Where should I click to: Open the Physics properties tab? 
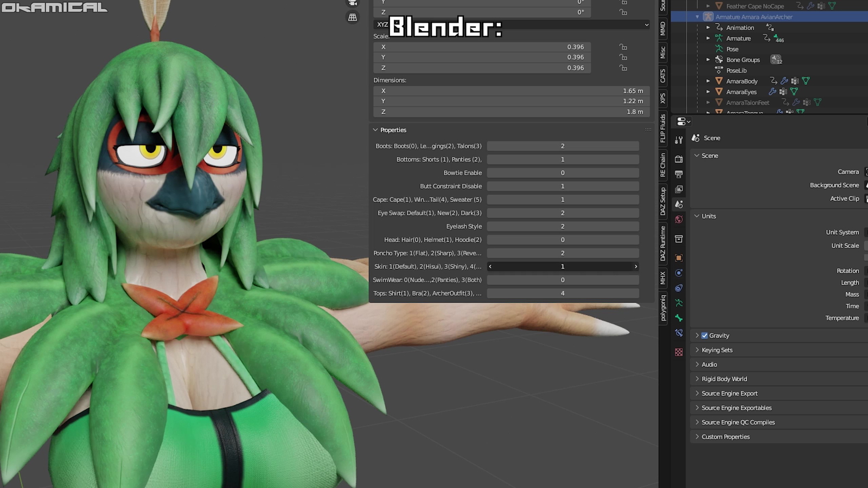coord(679,273)
